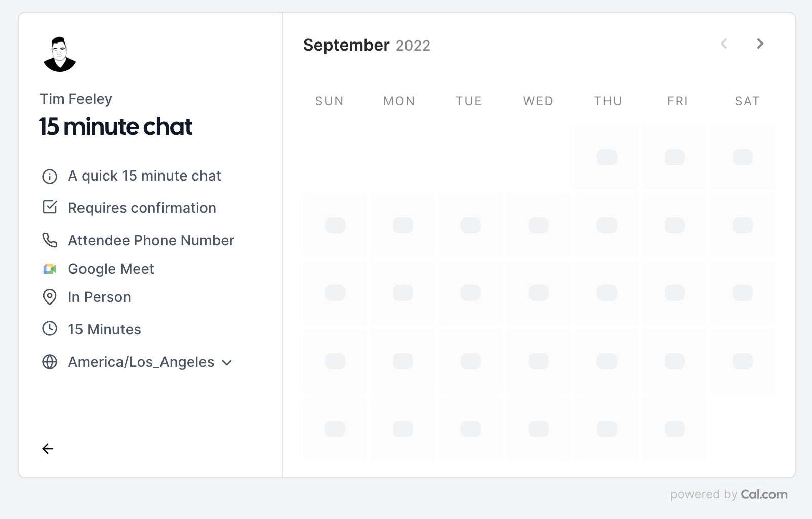
Task: Click the info circle icon beside description
Action: (50, 177)
